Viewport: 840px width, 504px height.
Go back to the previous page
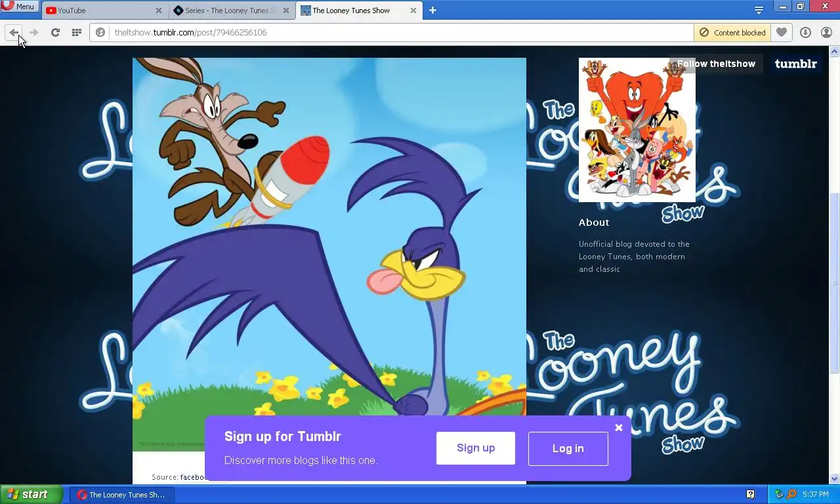click(14, 32)
